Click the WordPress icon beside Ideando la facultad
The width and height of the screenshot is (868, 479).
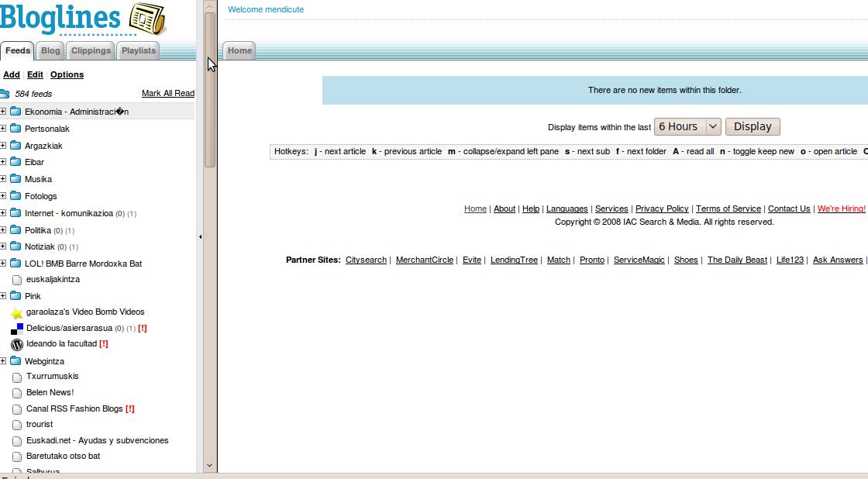click(x=16, y=344)
